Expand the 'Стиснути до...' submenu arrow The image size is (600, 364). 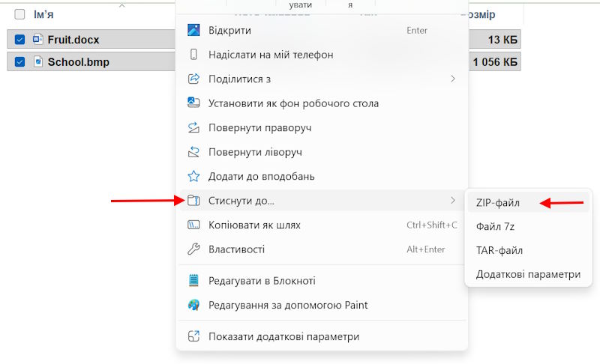click(452, 201)
